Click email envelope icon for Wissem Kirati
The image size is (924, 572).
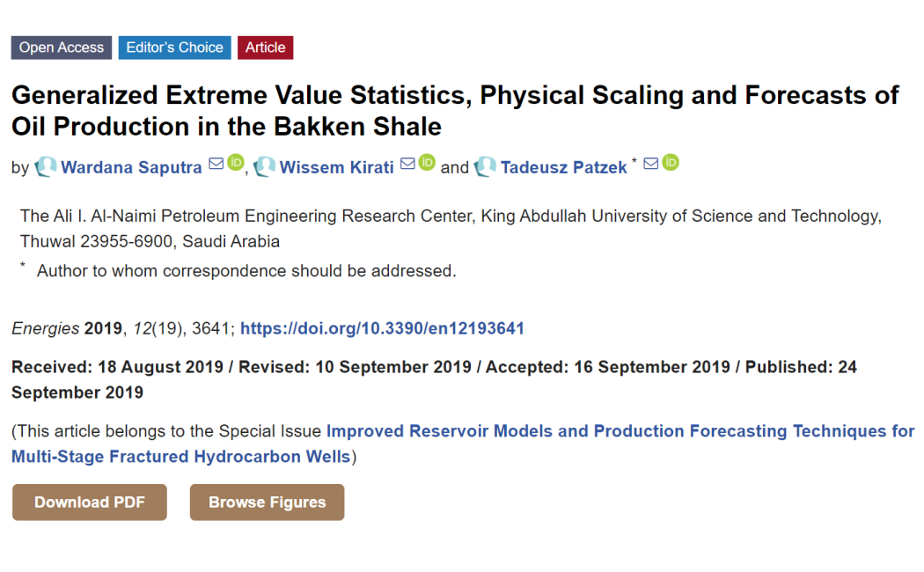[407, 163]
